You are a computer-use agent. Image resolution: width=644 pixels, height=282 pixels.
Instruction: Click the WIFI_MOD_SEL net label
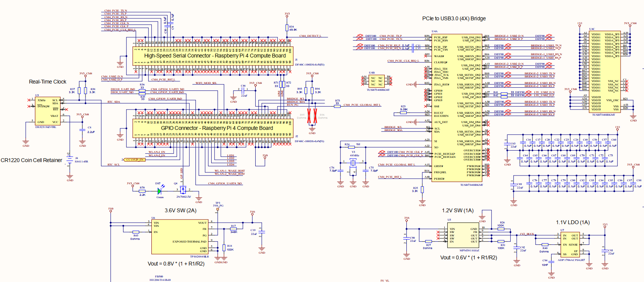pyautogui.click(x=206, y=83)
